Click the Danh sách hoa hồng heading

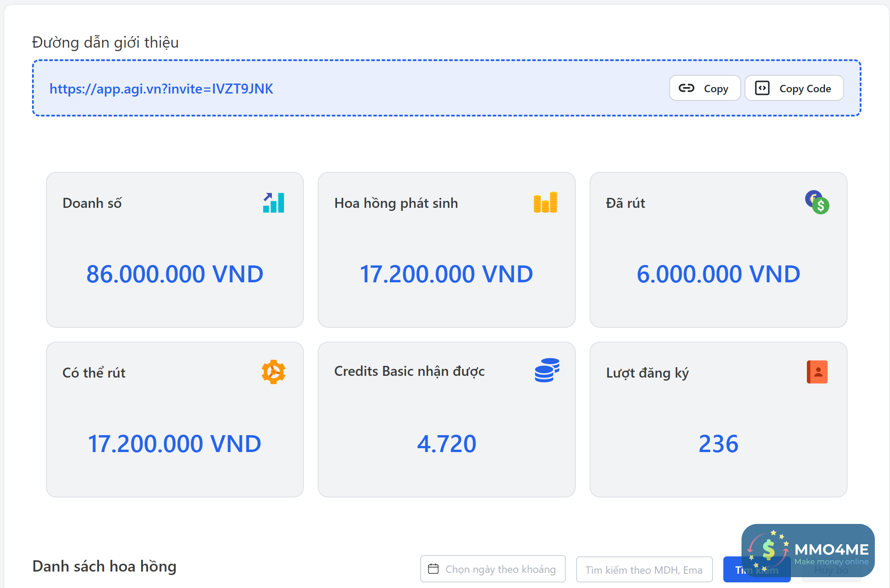click(x=104, y=566)
